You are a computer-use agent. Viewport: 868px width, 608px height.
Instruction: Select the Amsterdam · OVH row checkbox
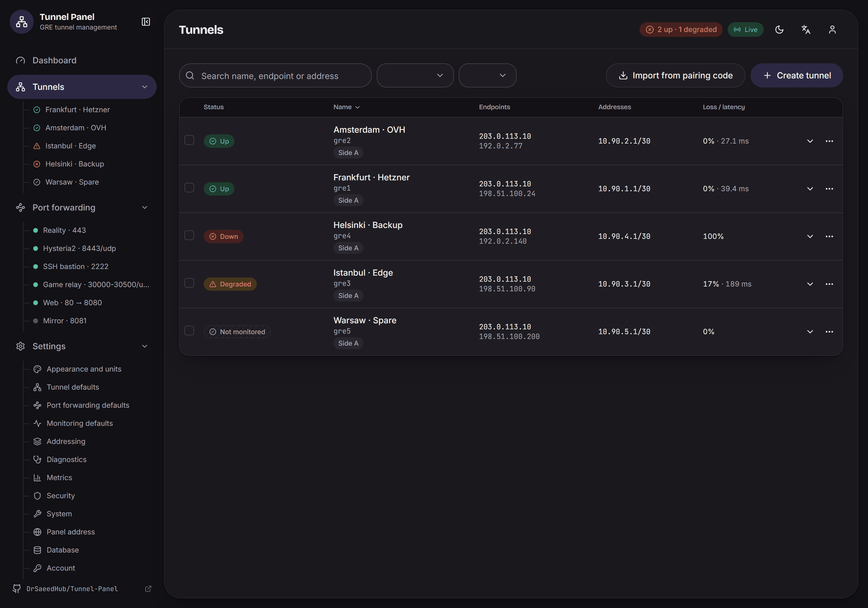click(189, 140)
